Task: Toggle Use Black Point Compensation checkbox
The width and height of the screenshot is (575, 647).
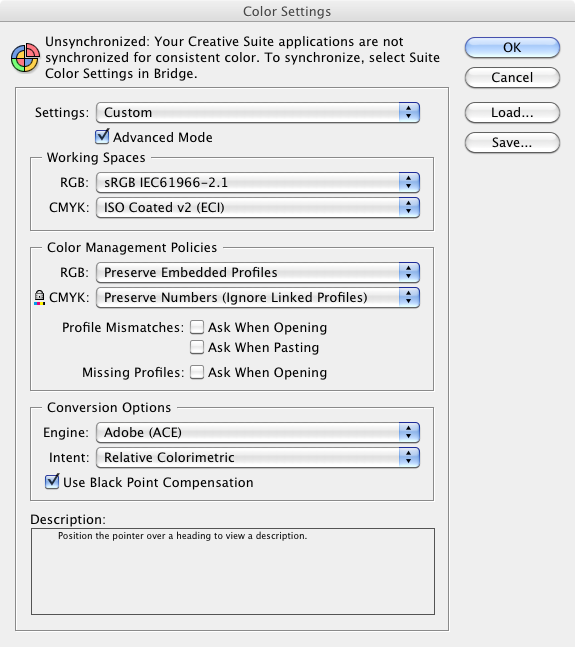Action: [x=52, y=482]
